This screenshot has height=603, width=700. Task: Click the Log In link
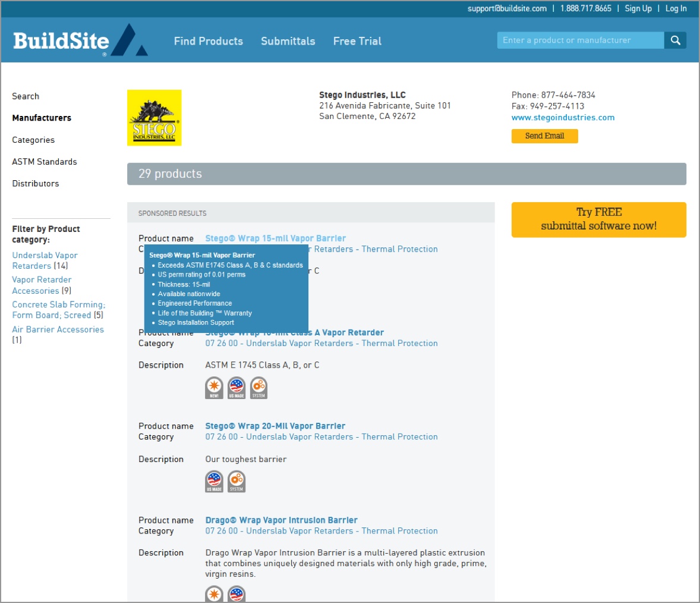(676, 8)
